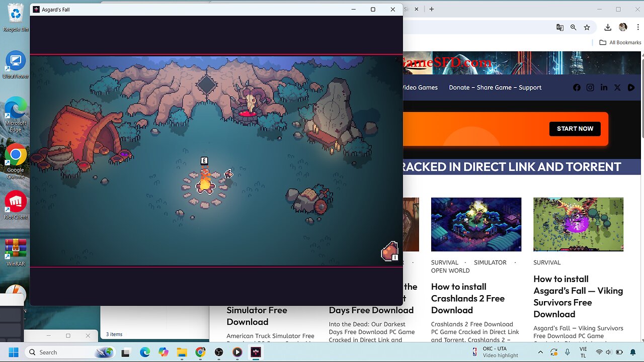Screen dimensions: 644x362
Task: Click the microphone tray icon
Action: (568, 352)
